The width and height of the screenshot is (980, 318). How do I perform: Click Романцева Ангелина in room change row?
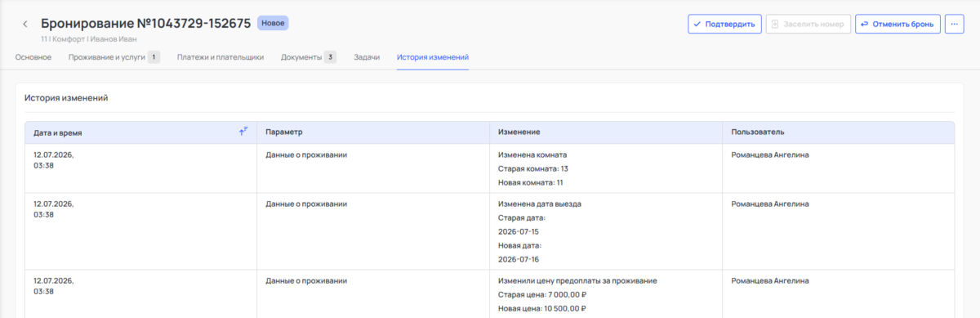pyautogui.click(x=770, y=155)
